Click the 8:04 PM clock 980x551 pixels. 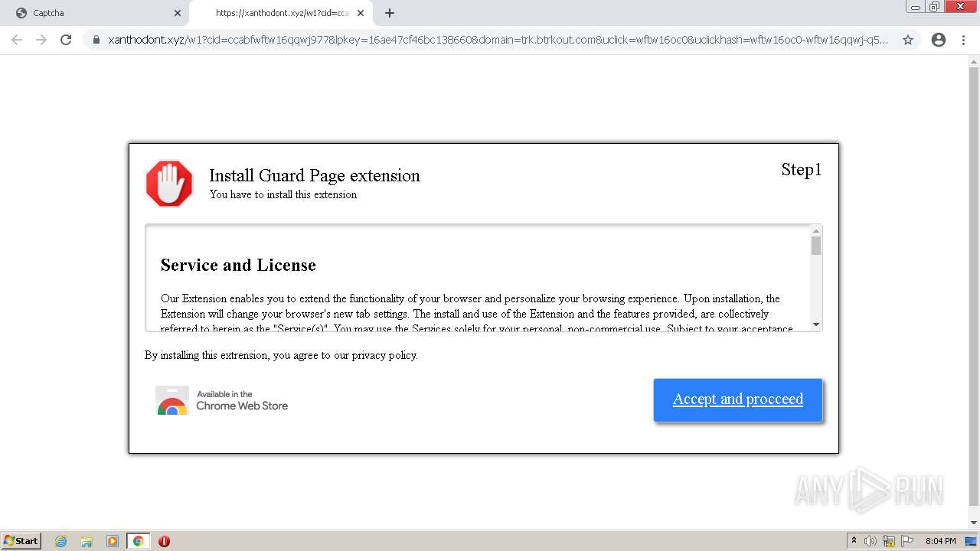pos(940,541)
